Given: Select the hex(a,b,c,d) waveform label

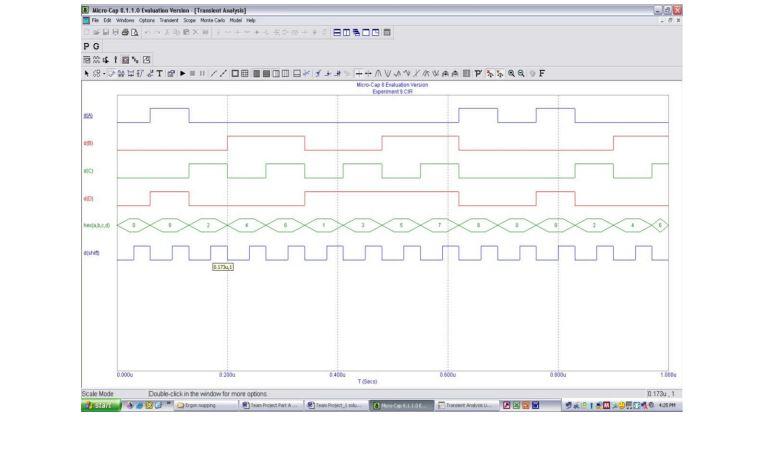Looking at the screenshot, I should tap(97, 226).
